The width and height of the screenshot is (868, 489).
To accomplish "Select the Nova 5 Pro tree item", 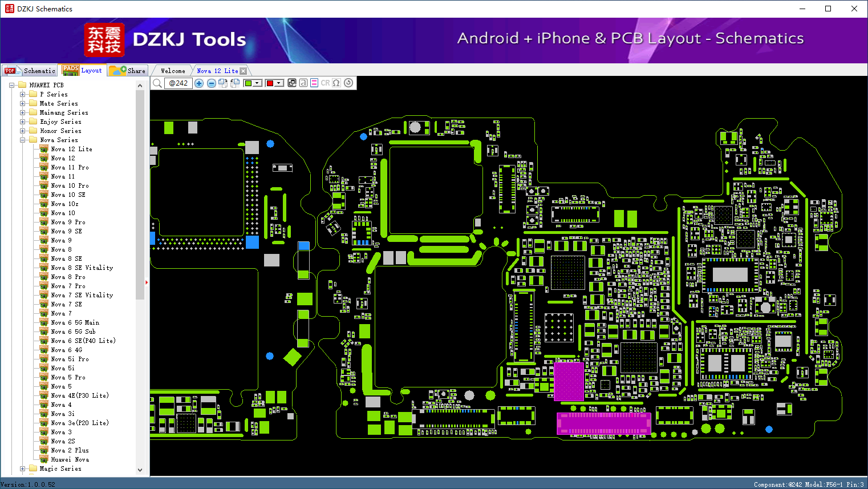I will tap(68, 377).
